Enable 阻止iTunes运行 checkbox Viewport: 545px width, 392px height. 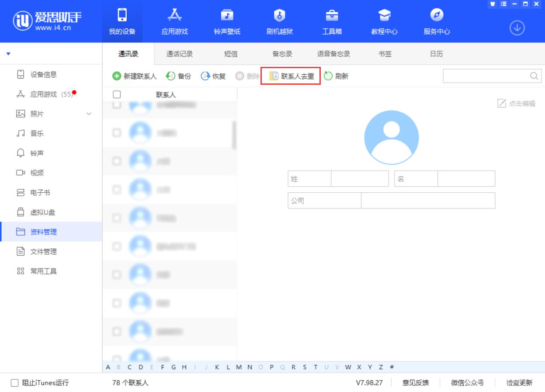[x=15, y=383]
